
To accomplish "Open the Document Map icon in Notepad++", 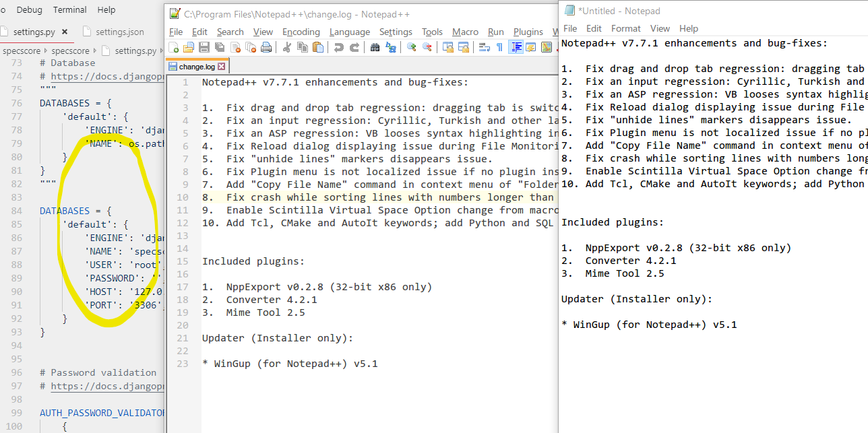I will [x=546, y=47].
